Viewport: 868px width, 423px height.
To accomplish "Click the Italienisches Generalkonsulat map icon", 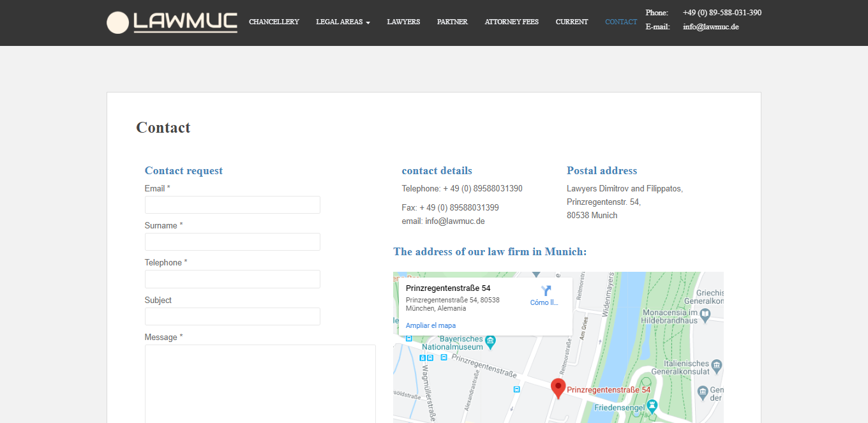I will pyautogui.click(x=716, y=366).
